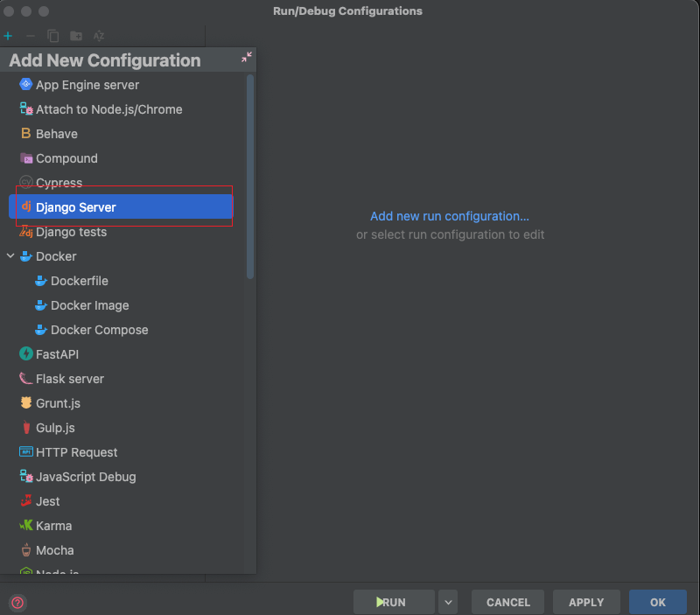This screenshot has width=700, height=615.
Task: Select the Django Server entry
Action: (121, 206)
